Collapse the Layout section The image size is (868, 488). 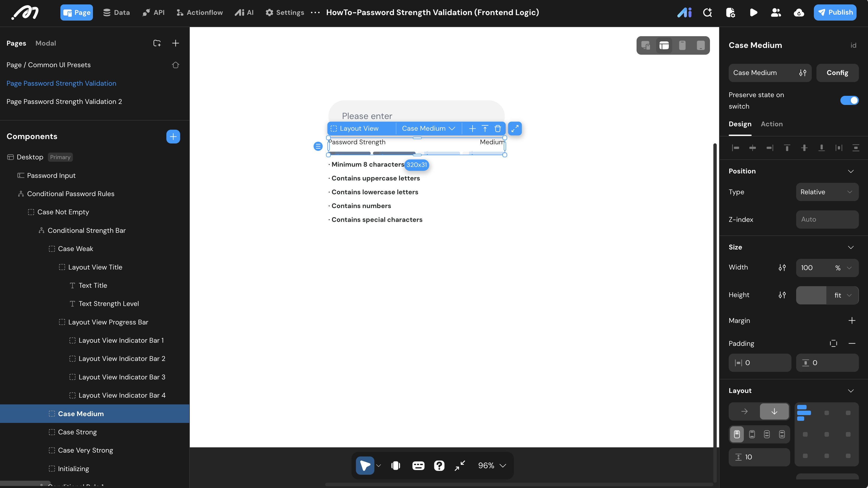851,391
